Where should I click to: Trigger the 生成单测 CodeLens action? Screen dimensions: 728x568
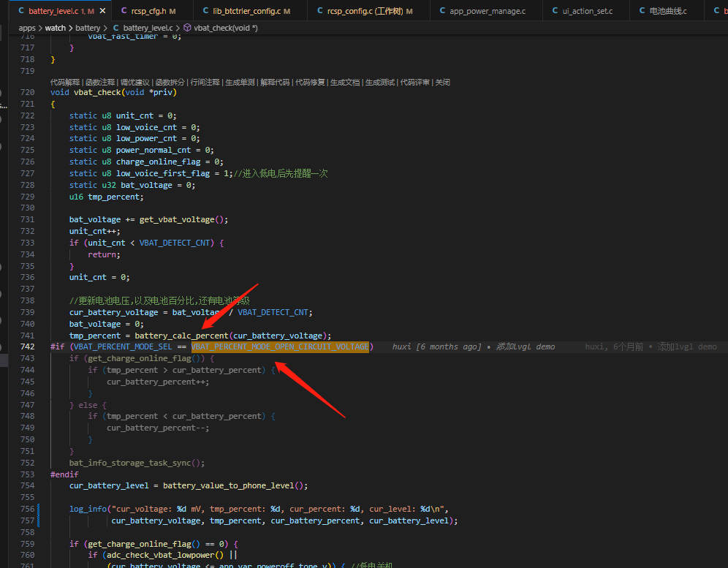240,82
